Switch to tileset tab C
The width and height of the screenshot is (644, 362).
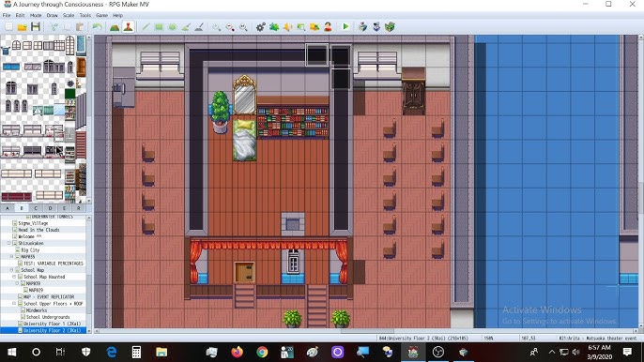coord(36,208)
